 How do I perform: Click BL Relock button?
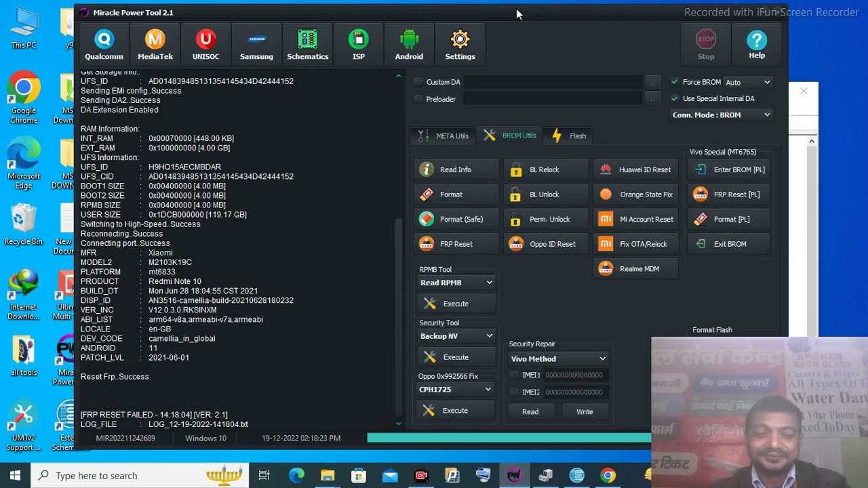545,169
